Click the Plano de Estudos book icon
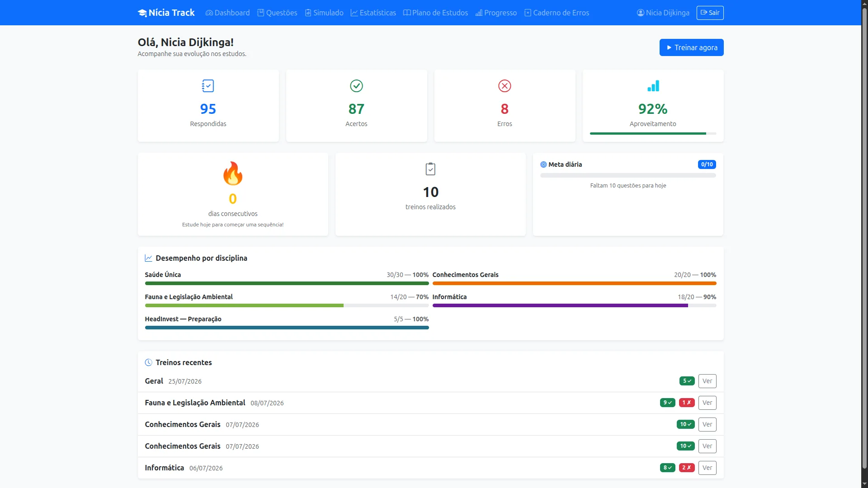This screenshot has height=488, width=868. coord(407,13)
